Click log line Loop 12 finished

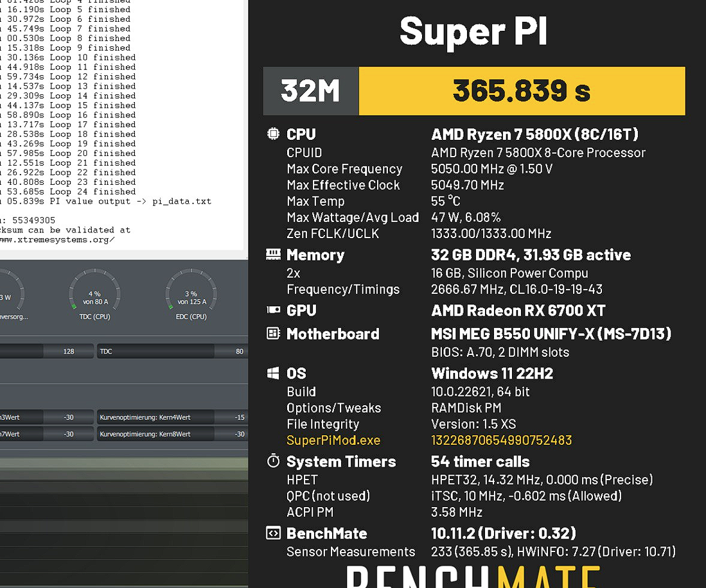67,76
